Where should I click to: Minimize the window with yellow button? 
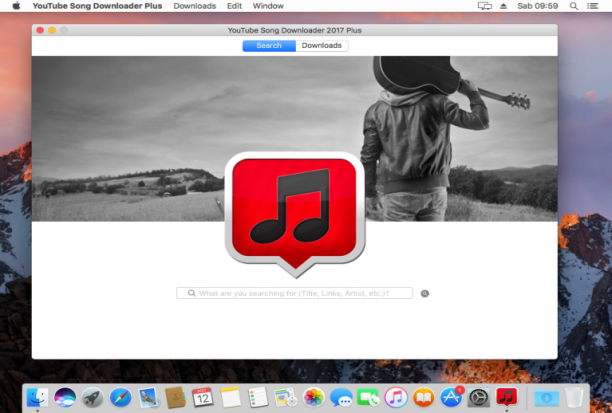(x=52, y=30)
